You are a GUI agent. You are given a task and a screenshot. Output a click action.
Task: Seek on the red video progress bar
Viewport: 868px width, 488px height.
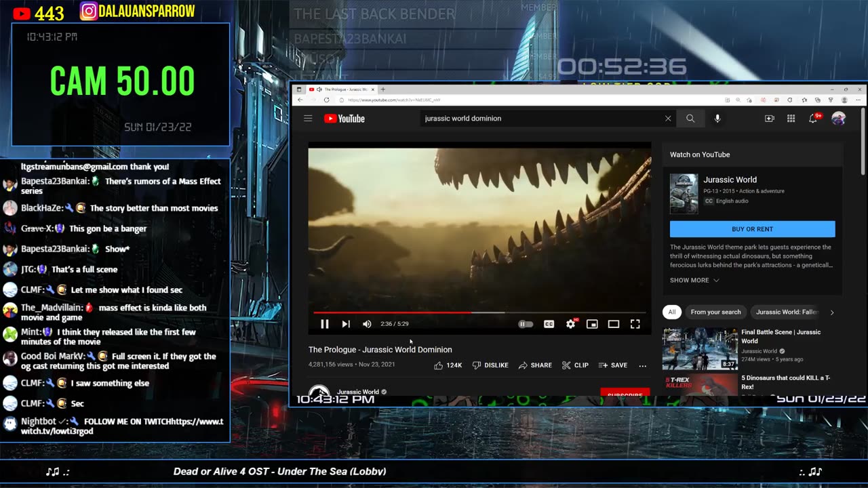pyautogui.click(x=479, y=312)
